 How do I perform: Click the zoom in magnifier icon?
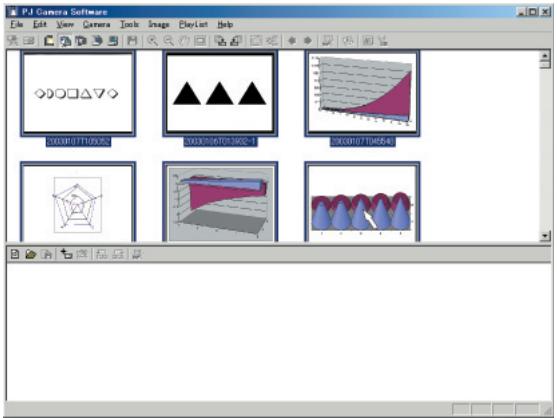(x=152, y=41)
